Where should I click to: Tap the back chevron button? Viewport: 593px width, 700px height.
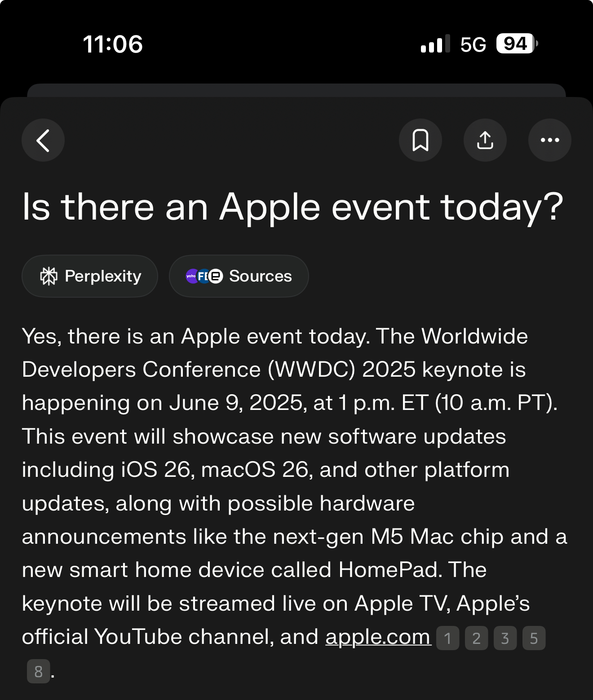[x=43, y=140]
